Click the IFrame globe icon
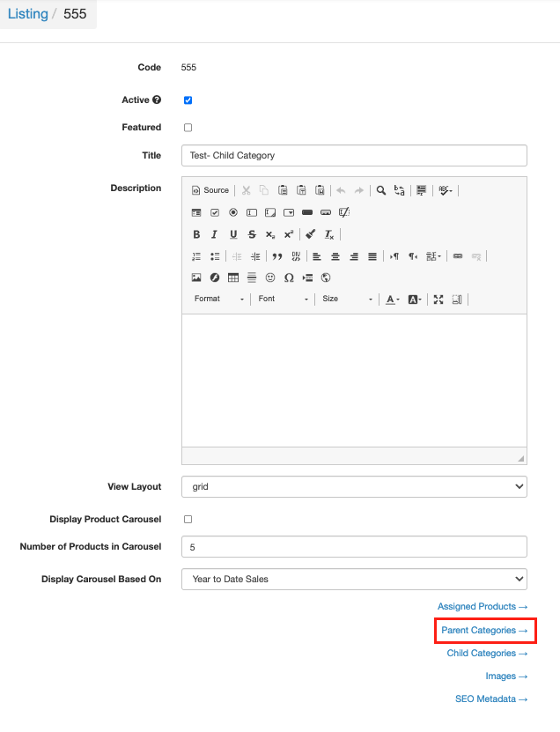The image size is (560, 732). coord(326,277)
